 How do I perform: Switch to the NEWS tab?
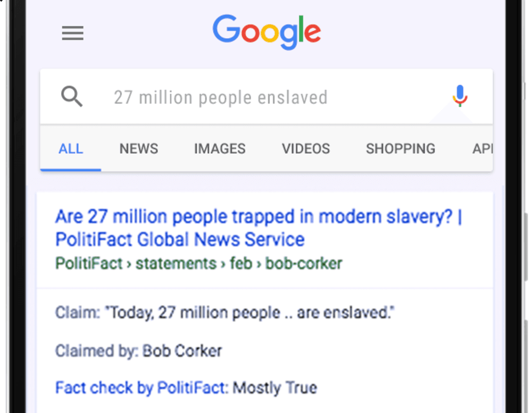139,149
